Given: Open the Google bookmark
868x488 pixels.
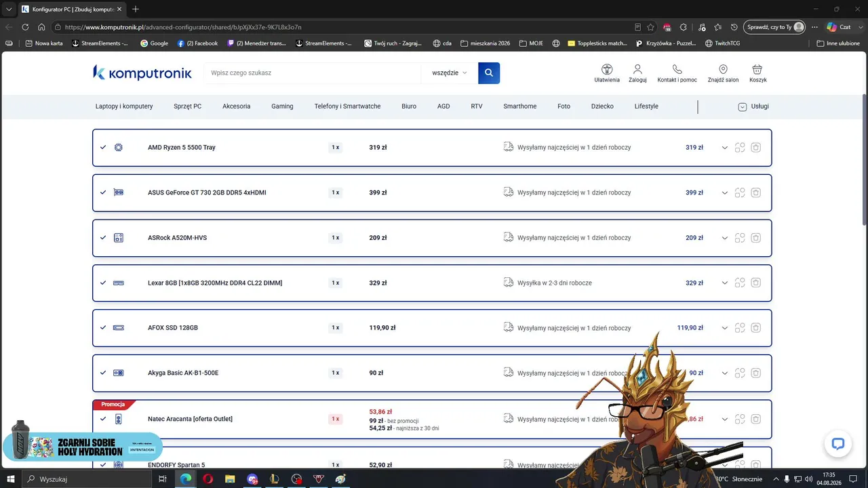Looking at the screenshot, I should point(155,43).
